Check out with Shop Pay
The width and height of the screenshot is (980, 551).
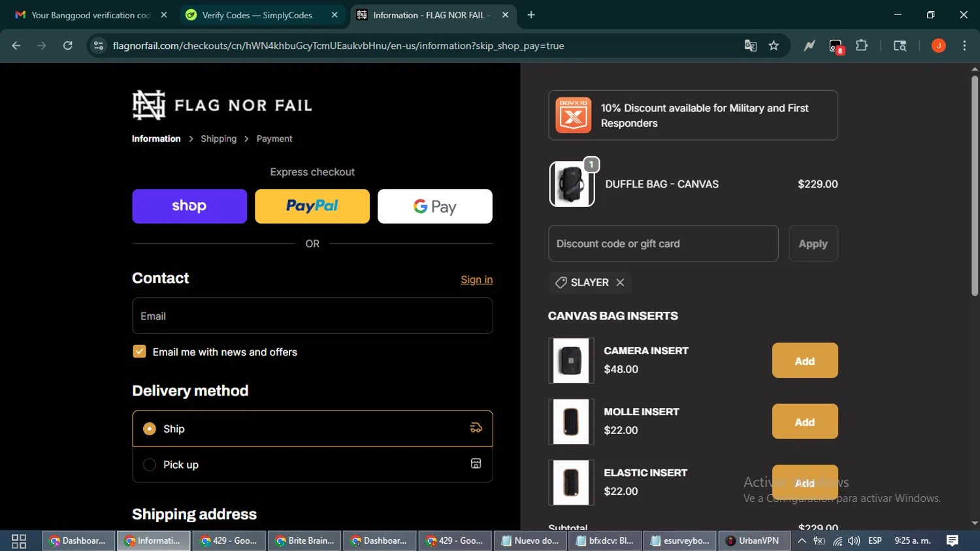click(x=189, y=207)
